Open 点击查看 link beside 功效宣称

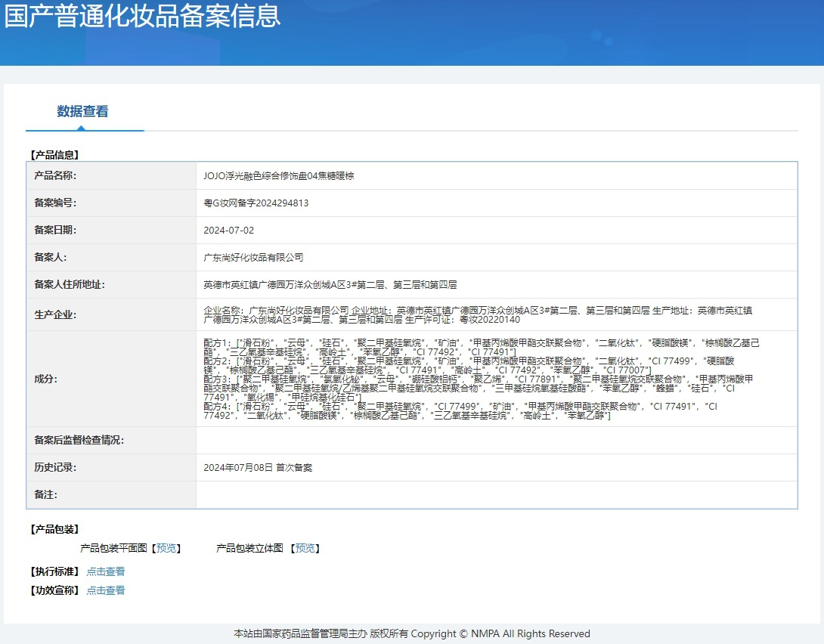(x=106, y=590)
